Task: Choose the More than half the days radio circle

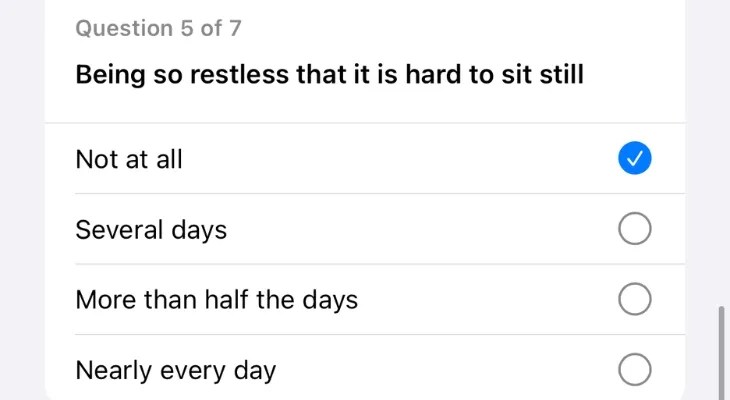Action: (635, 300)
